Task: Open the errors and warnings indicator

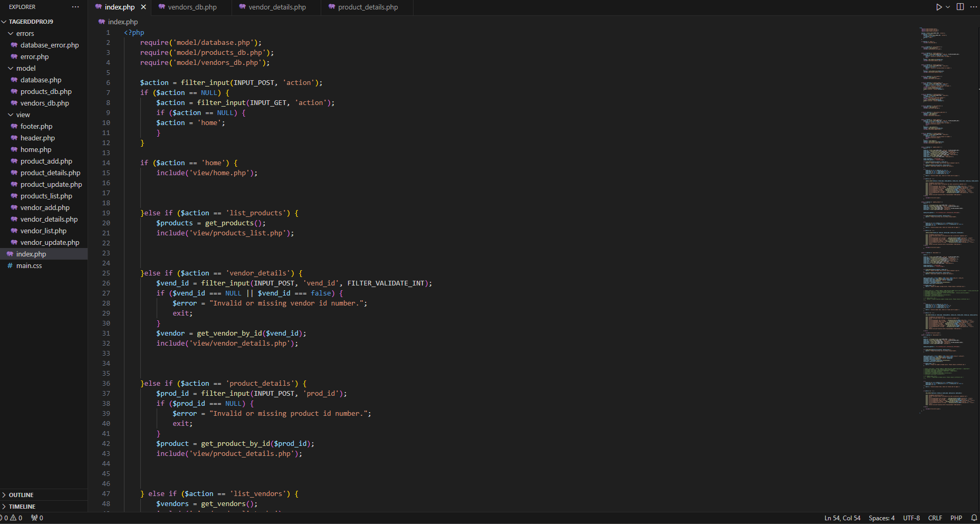Action: coord(13,518)
